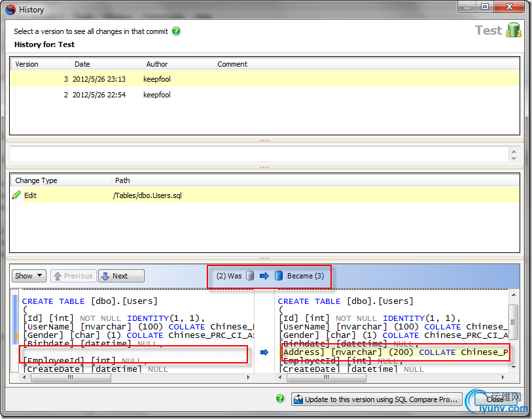Go to Previous difference
This screenshot has width=532, height=419.
[x=74, y=276]
